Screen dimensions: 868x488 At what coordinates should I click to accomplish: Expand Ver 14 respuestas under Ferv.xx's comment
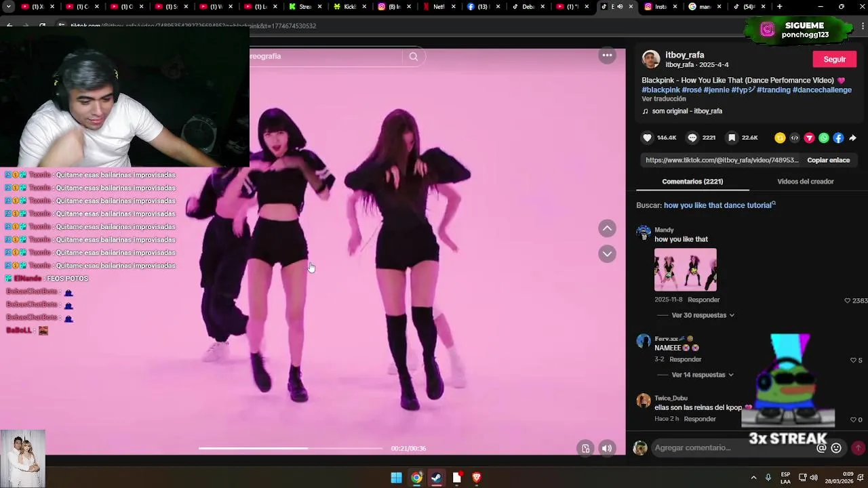(703, 375)
